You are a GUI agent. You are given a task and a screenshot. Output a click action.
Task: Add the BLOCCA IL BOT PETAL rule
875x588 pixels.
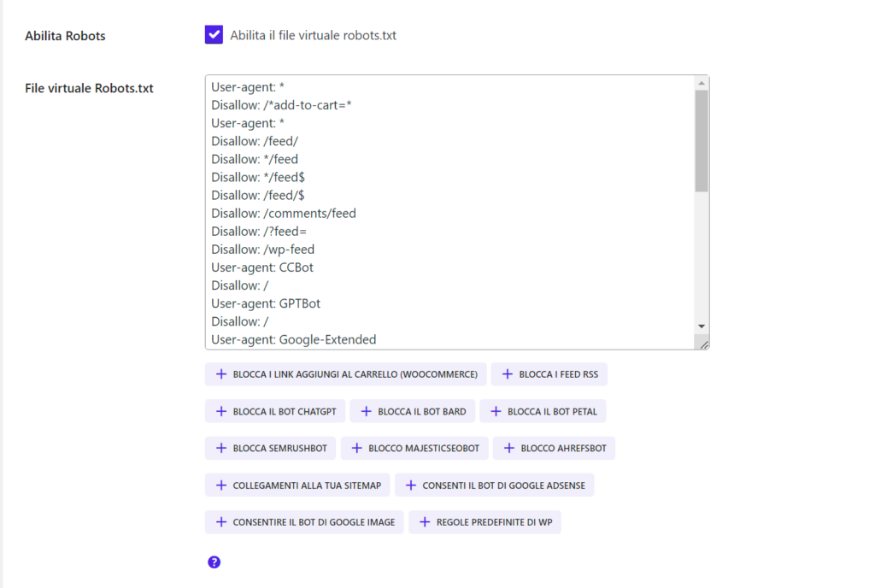pyautogui.click(x=543, y=411)
